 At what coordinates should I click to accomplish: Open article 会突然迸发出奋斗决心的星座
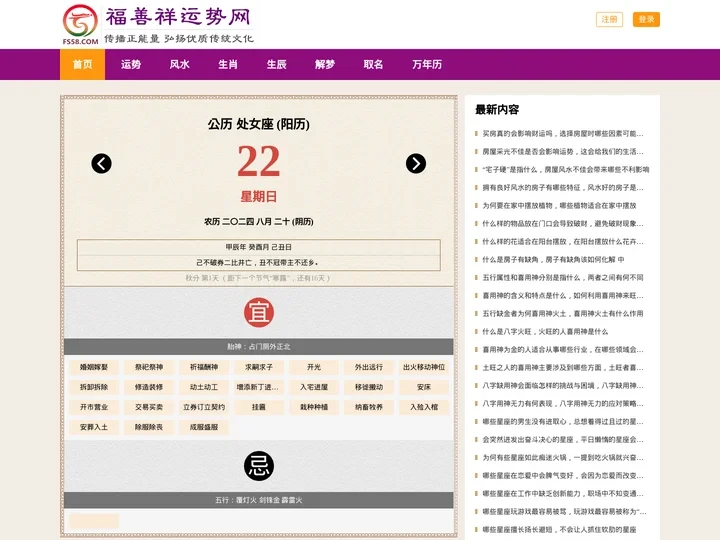[x=563, y=439]
